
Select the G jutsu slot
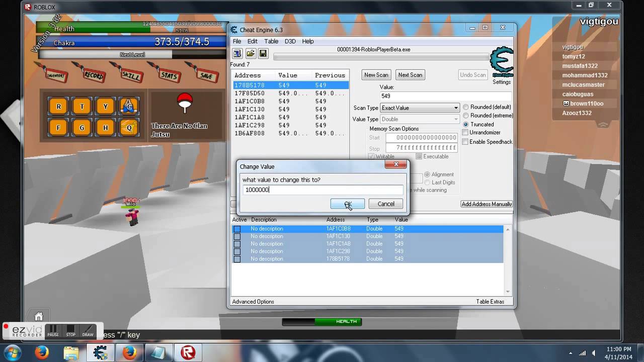pyautogui.click(x=82, y=128)
